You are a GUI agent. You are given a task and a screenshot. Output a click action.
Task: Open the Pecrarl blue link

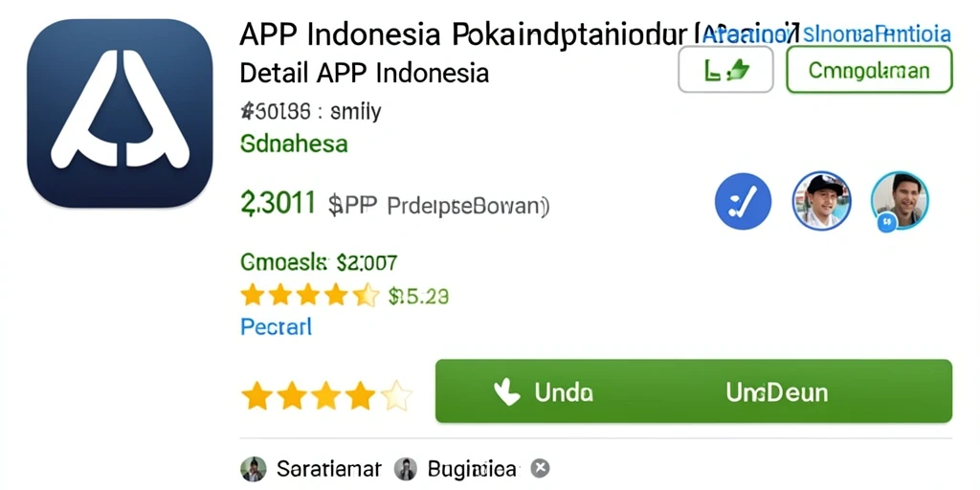tap(276, 327)
